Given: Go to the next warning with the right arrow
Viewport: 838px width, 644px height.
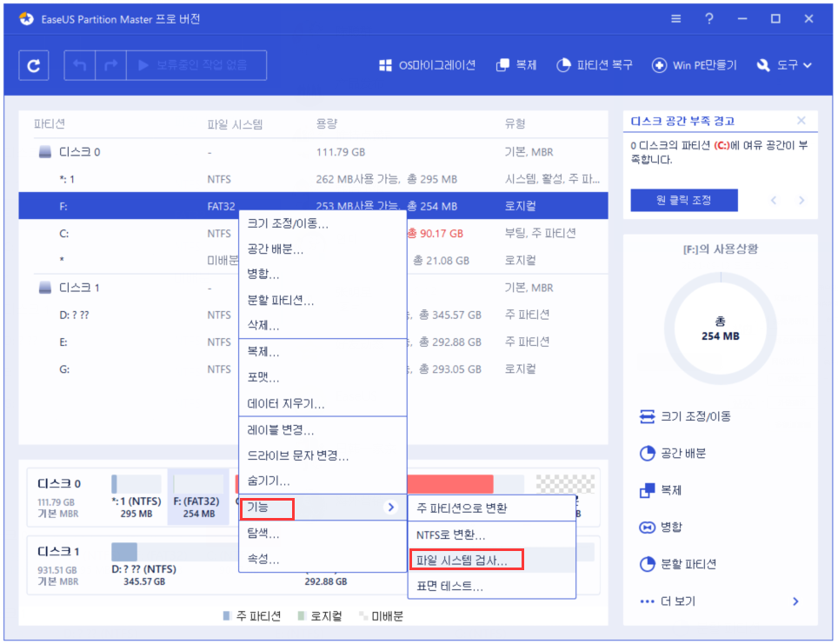Looking at the screenshot, I should (801, 201).
